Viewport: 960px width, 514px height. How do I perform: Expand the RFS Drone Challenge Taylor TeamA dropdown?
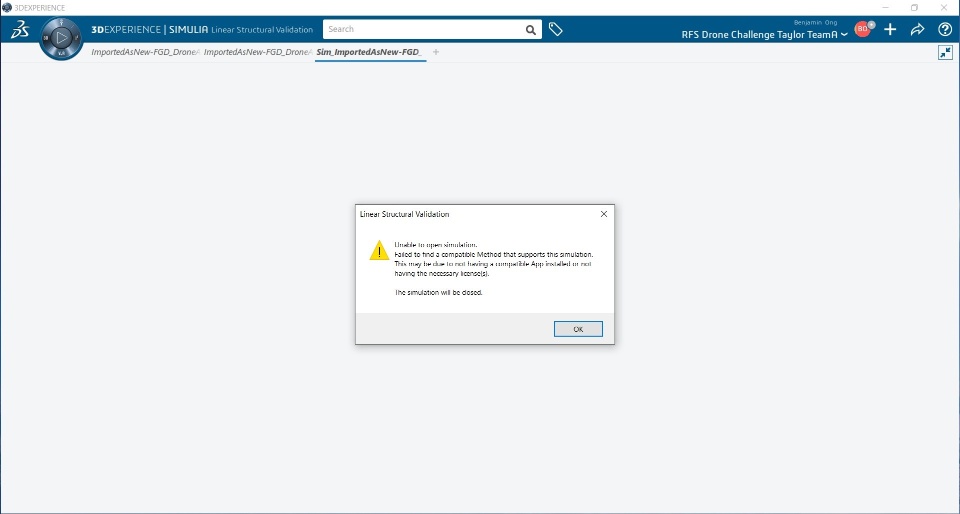click(764, 35)
